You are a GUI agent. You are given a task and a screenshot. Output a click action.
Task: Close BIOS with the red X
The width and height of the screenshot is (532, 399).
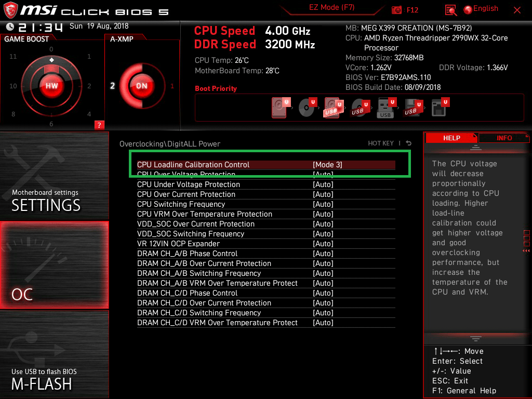click(x=517, y=10)
